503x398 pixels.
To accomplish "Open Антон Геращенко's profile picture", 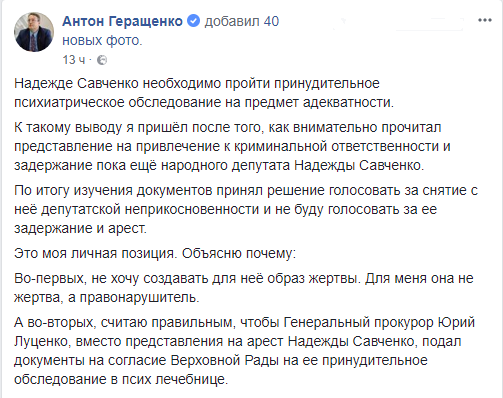I will pos(34,32).
